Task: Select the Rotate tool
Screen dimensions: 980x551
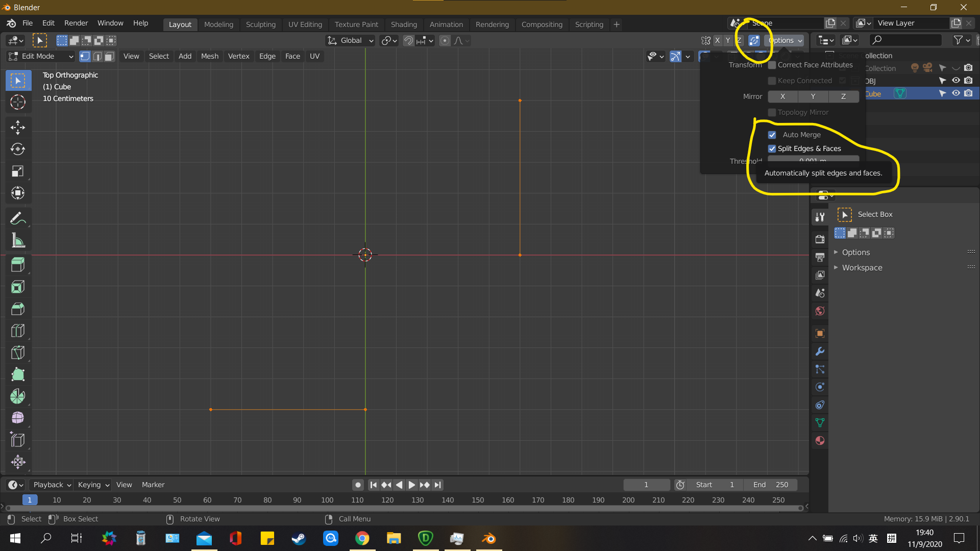Action: click(18, 149)
